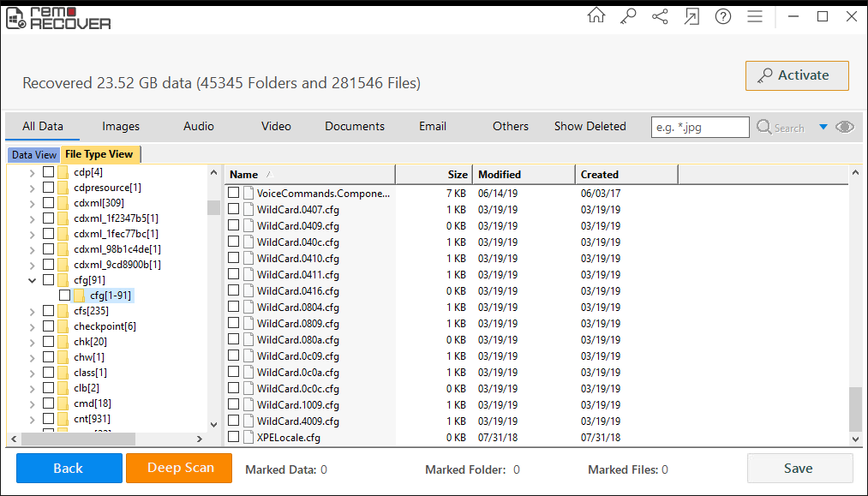
Task: Open the search options dropdown arrow
Action: [823, 127]
